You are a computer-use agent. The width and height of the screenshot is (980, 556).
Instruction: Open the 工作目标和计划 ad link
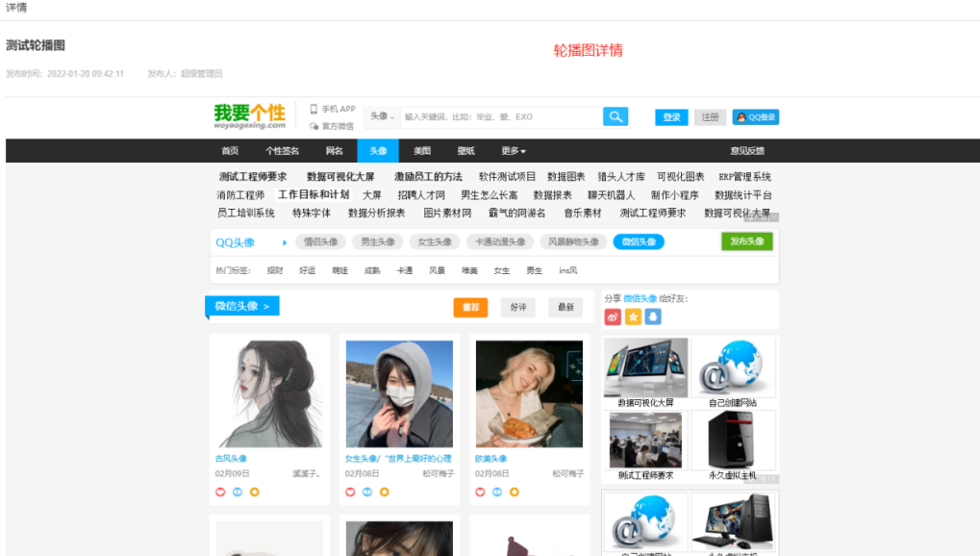pos(314,194)
